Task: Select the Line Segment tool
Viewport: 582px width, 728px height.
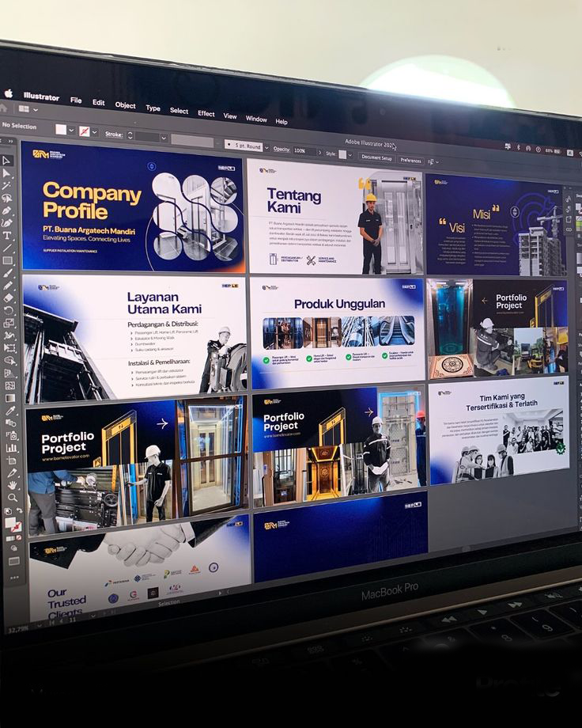Action: tap(7, 248)
